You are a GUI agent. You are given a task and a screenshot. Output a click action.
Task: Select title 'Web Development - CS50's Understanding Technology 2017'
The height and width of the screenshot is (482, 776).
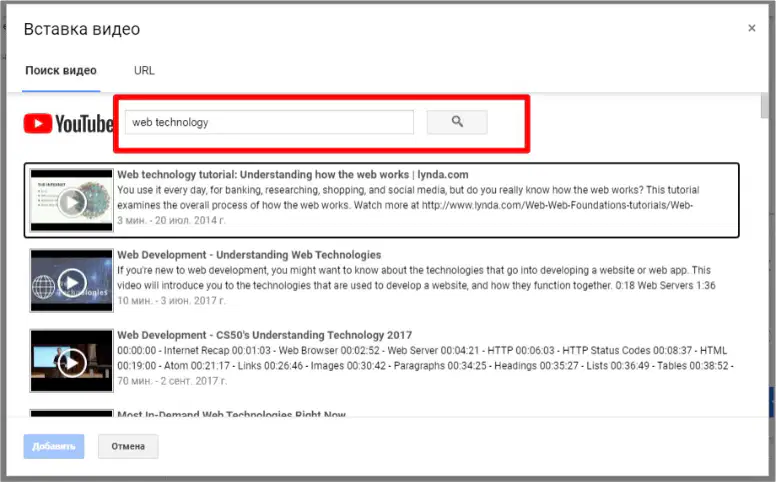pyautogui.click(x=264, y=335)
